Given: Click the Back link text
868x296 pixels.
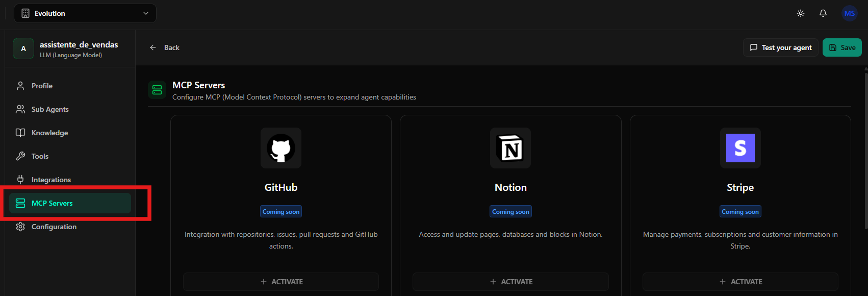Looking at the screenshot, I should (x=172, y=47).
